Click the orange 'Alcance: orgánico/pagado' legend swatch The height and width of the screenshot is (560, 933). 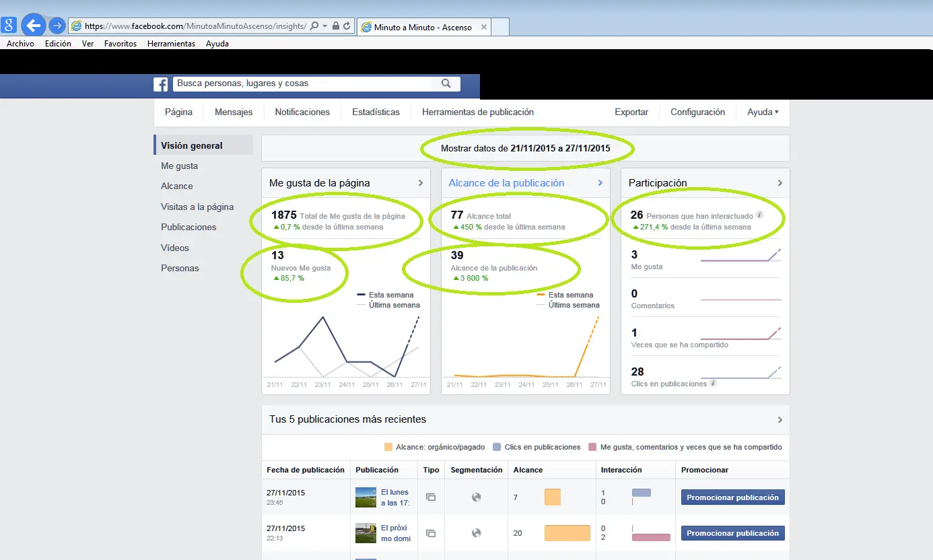(x=388, y=447)
